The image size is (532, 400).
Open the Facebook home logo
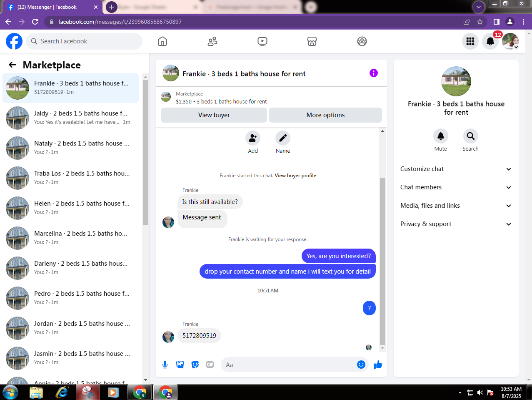(14, 41)
